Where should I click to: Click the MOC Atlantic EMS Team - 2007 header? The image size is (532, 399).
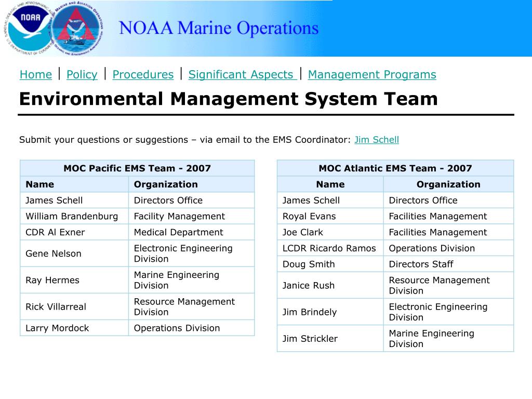tap(395, 168)
